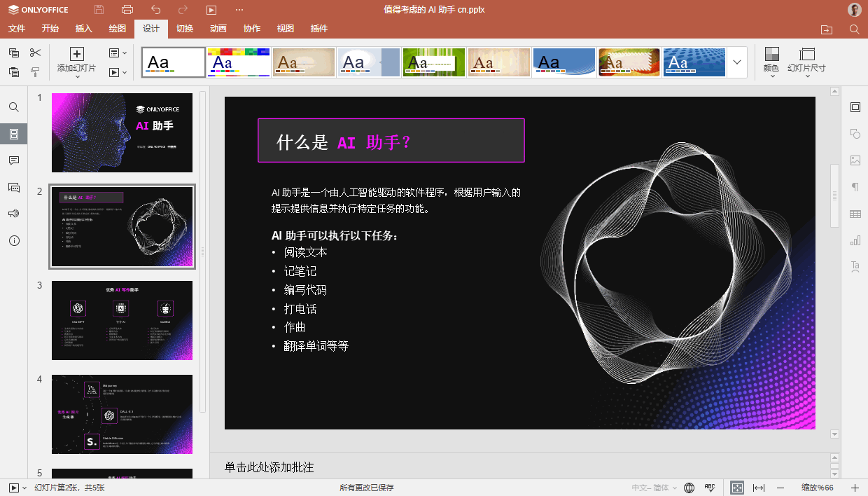Viewport: 868px width, 496px height.
Task: Open the Text Art settings panel
Action: click(855, 266)
